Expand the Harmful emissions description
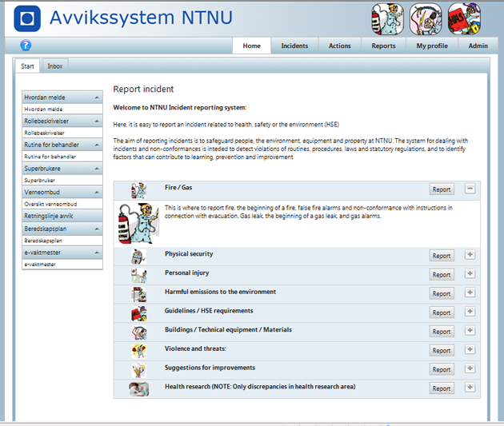504x426 pixels. (x=470, y=293)
